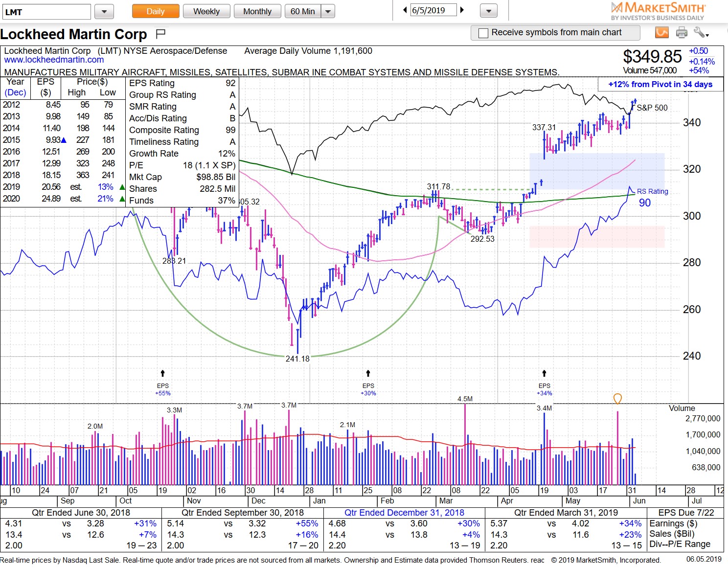
Task: Switch to the Monthly tab
Action: (x=257, y=11)
